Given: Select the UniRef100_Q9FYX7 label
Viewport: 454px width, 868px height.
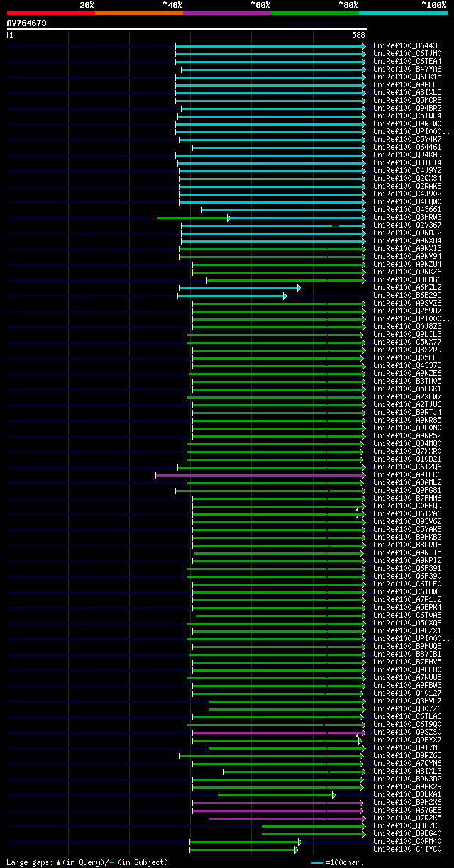Looking at the screenshot, I should [x=408, y=740].
